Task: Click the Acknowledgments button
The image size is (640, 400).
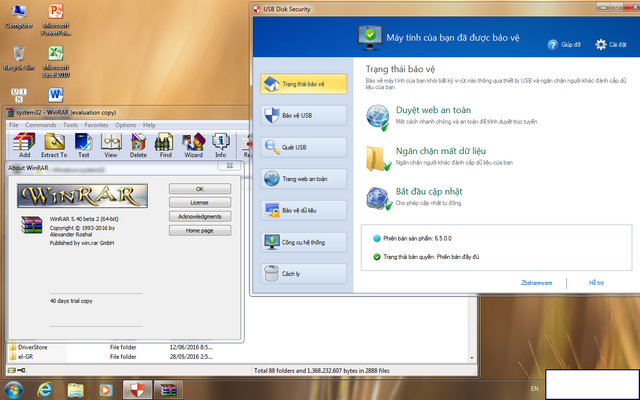Action: 200,217
